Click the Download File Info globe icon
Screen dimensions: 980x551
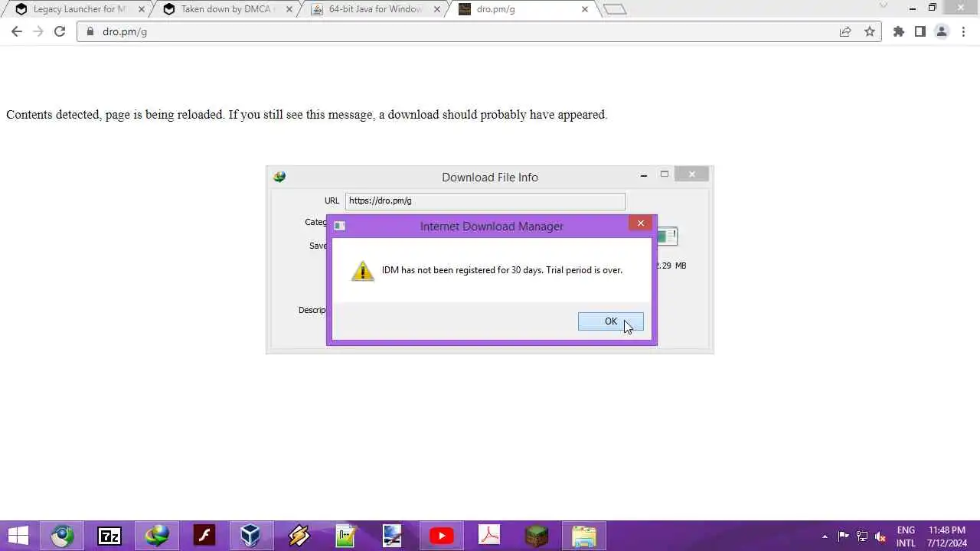(279, 177)
